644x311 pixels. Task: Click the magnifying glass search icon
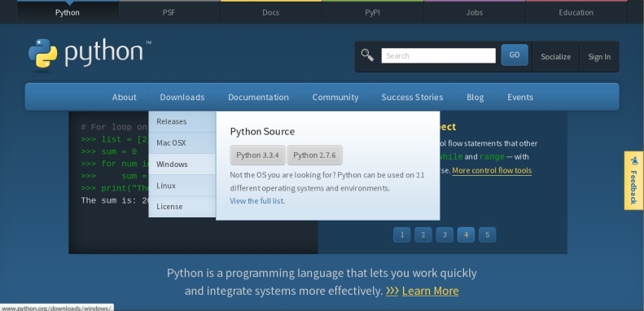pos(367,55)
